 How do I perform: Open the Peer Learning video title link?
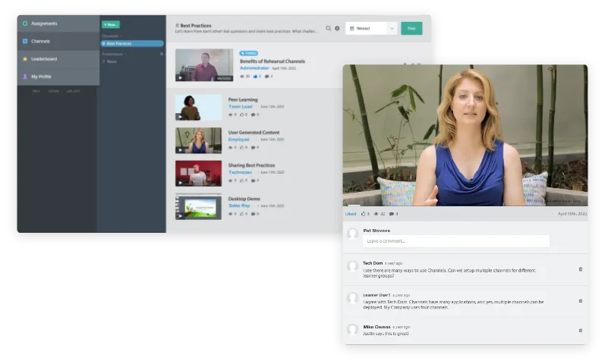(243, 99)
